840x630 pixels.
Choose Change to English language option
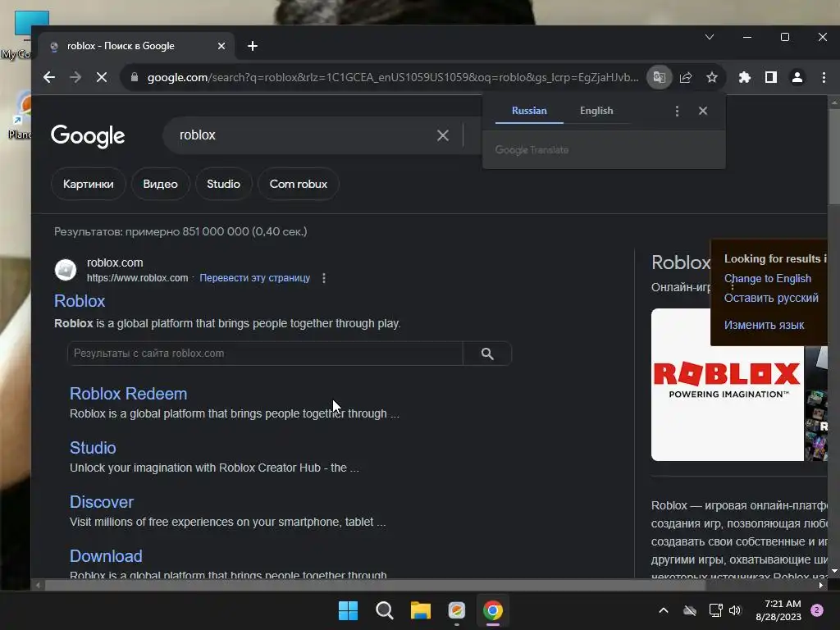tap(767, 279)
